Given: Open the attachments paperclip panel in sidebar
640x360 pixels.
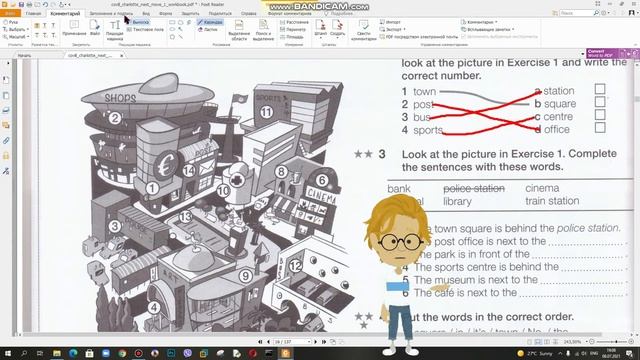Looking at the screenshot, I should (6, 141).
